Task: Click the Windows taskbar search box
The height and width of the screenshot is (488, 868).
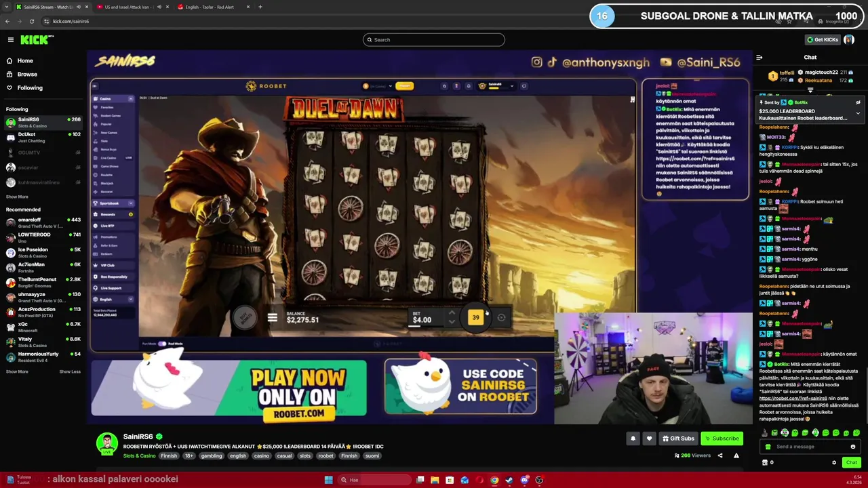Action: click(375, 480)
